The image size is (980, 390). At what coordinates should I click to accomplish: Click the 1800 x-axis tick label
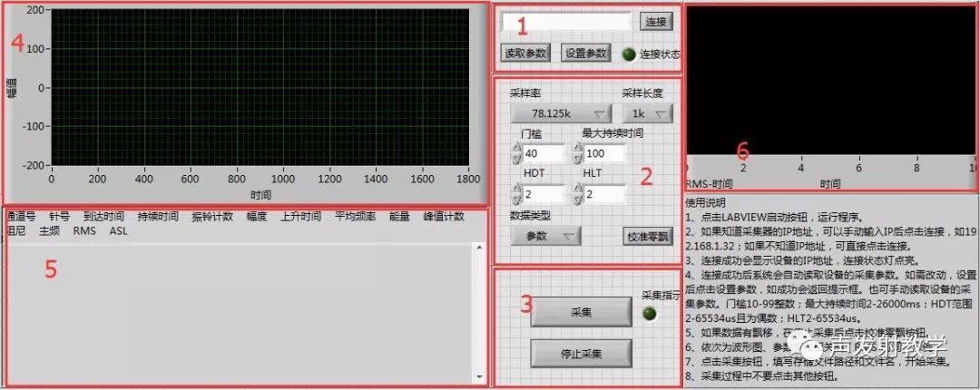pos(469,179)
